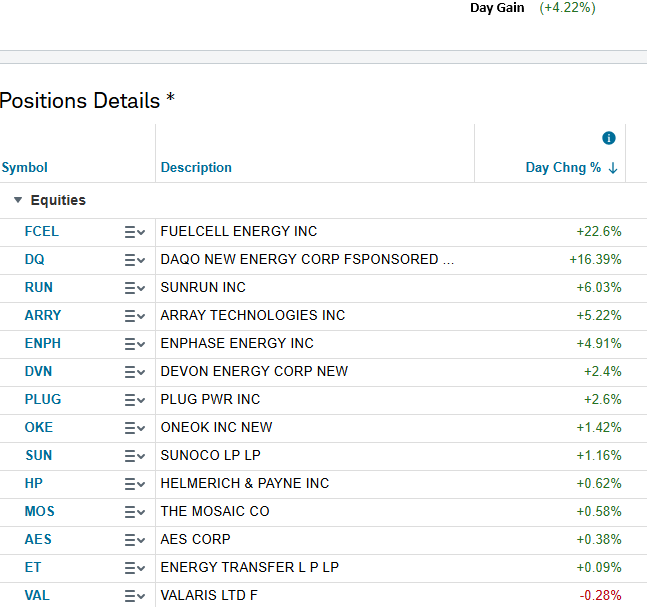Screen dimensions: 647x607
Task: Select the SUNOCO LP LP description
Action: (210, 455)
